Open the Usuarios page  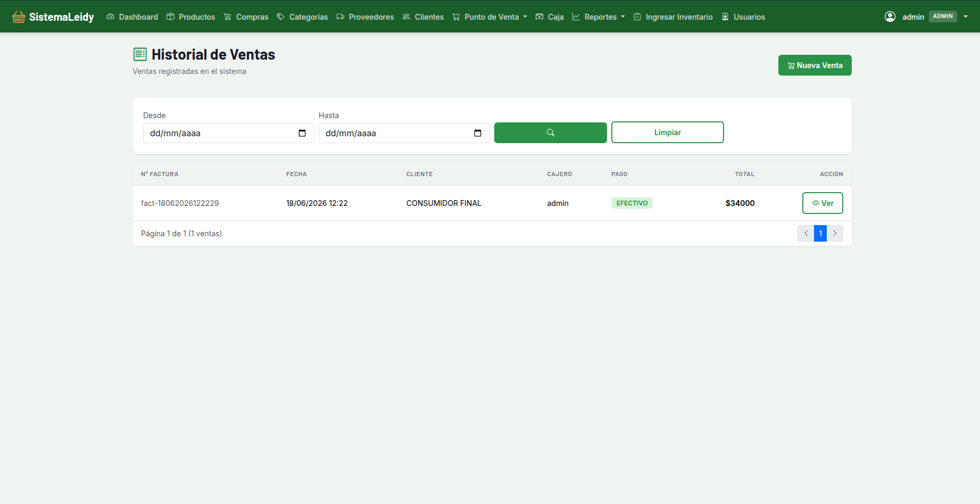point(743,17)
